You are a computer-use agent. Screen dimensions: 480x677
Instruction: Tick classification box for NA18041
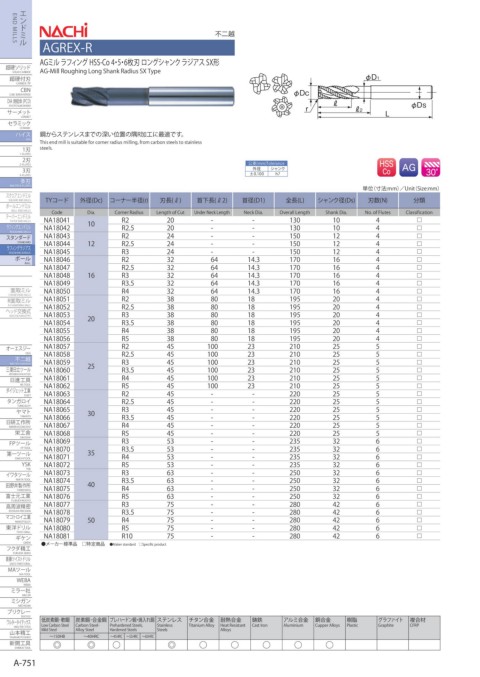(419, 220)
